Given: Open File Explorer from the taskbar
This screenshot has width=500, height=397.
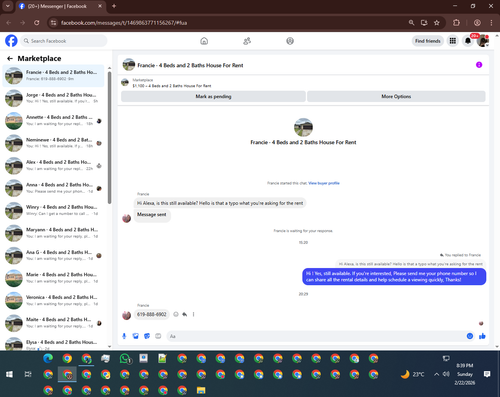Looking at the screenshot, I should tap(201, 390).
